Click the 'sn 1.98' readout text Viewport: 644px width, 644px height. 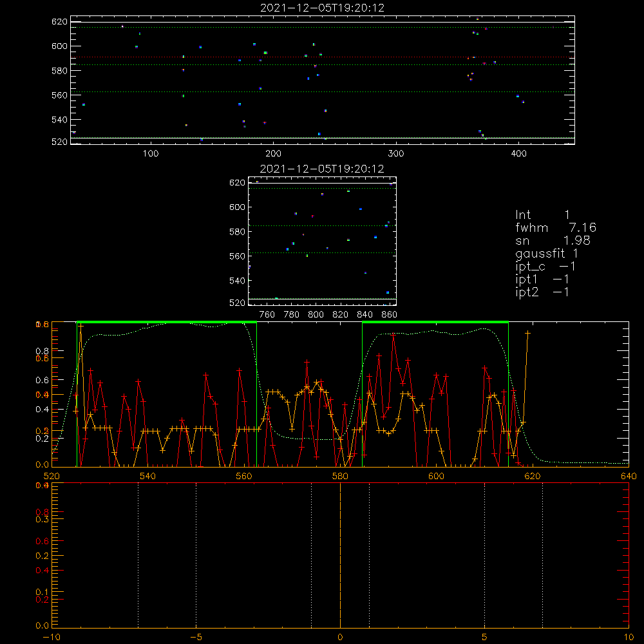[x=553, y=240]
